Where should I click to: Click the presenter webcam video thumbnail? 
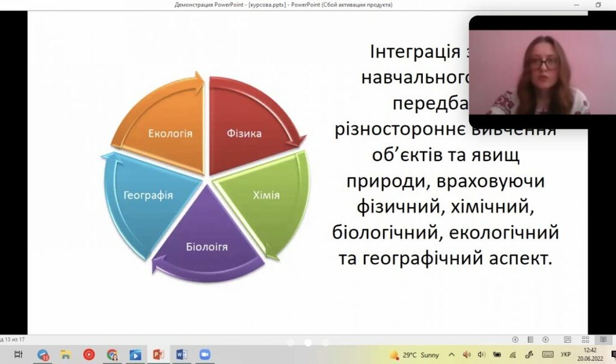[542, 72]
